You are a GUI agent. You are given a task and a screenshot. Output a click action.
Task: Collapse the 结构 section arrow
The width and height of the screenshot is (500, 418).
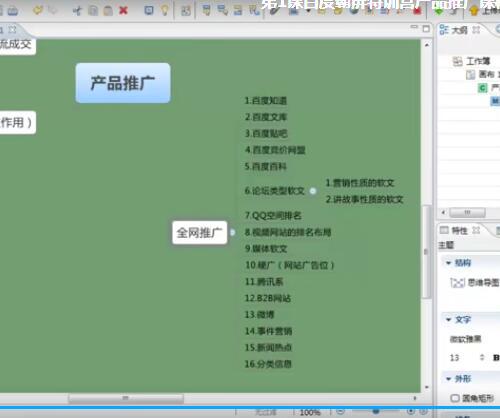(x=448, y=263)
